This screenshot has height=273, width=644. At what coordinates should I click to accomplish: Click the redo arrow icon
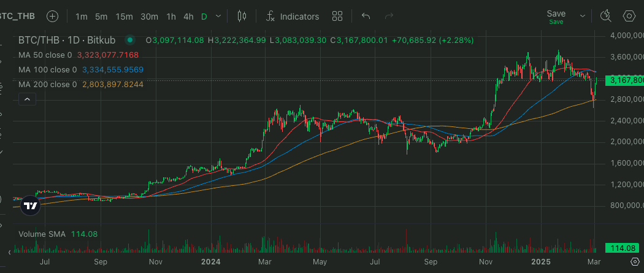[x=388, y=17]
